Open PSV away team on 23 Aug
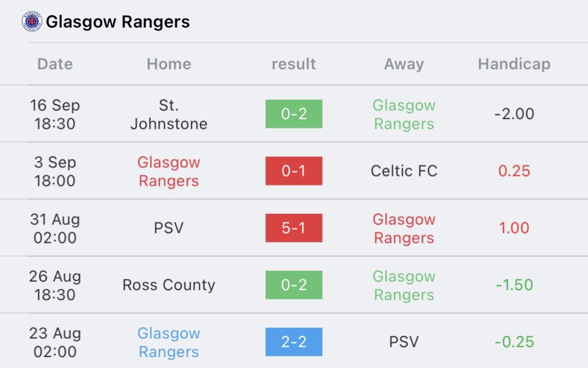This screenshot has width=588, height=368. click(404, 342)
